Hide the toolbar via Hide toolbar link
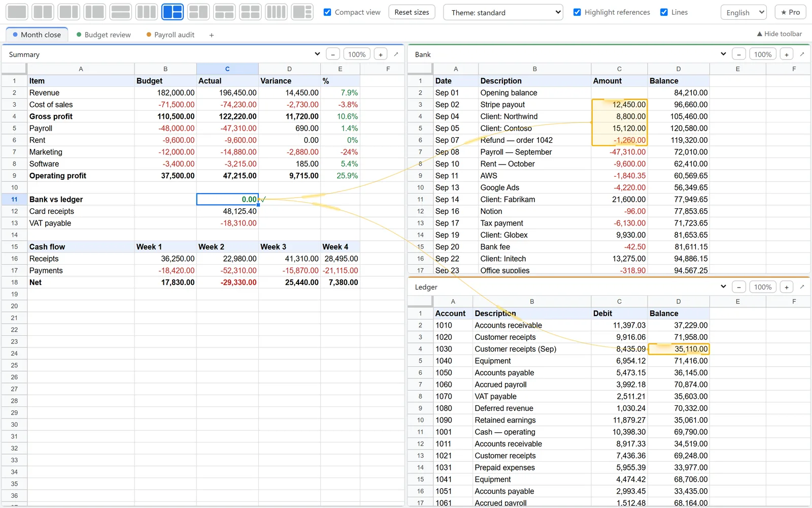Image resolution: width=812 pixels, height=508 pixels. 779,34
